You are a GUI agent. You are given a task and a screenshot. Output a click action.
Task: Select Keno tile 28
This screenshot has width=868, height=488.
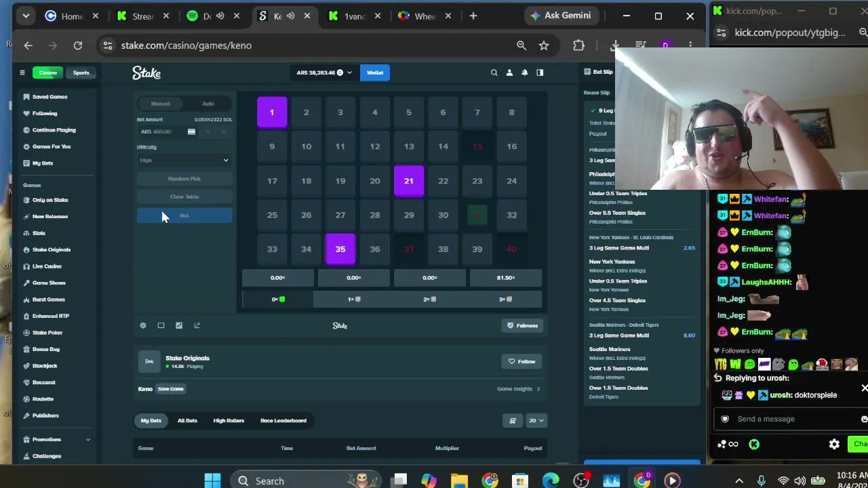tap(374, 215)
